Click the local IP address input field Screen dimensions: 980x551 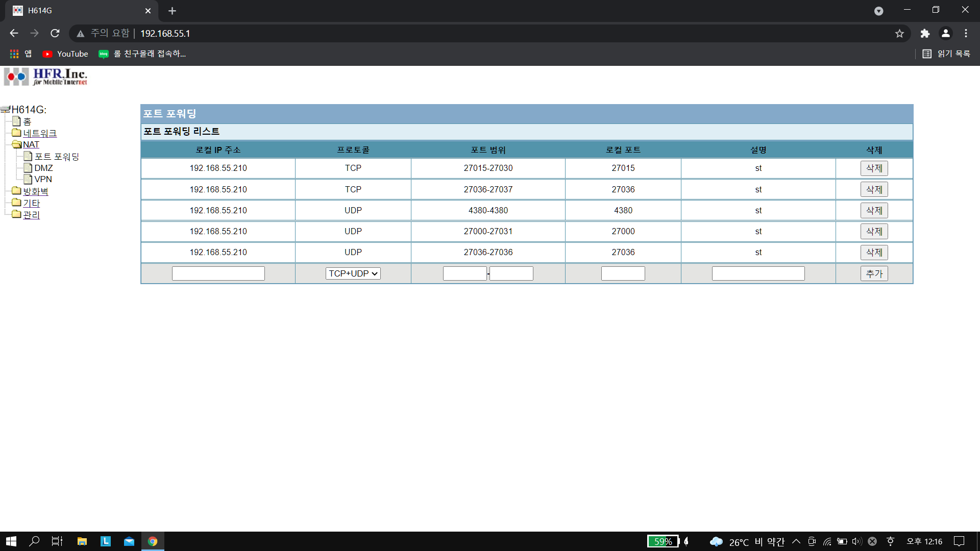(x=218, y=273)
